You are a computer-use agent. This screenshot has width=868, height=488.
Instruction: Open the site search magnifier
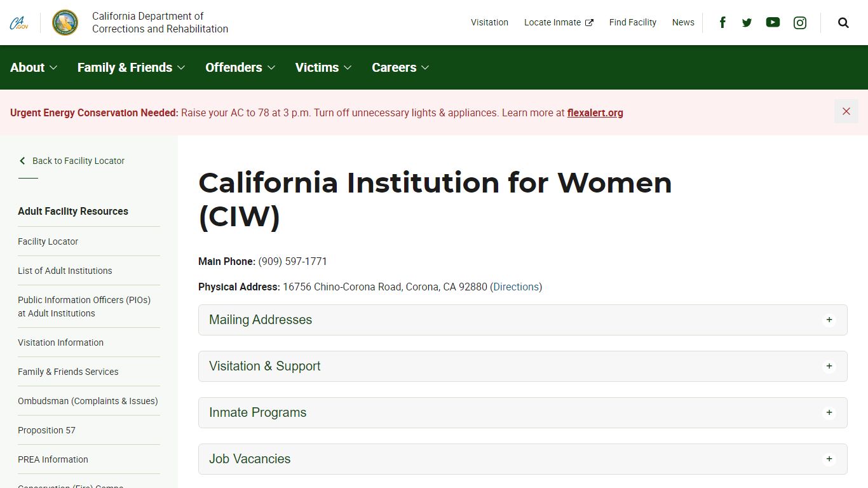click(x=843, y=22)
